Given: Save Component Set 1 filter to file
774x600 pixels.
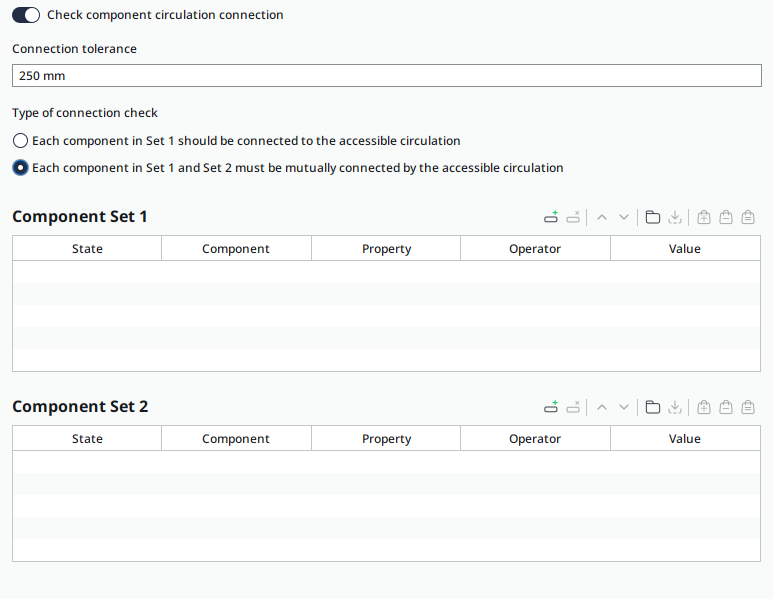Looking at the screenshot, I should [675, 217].
